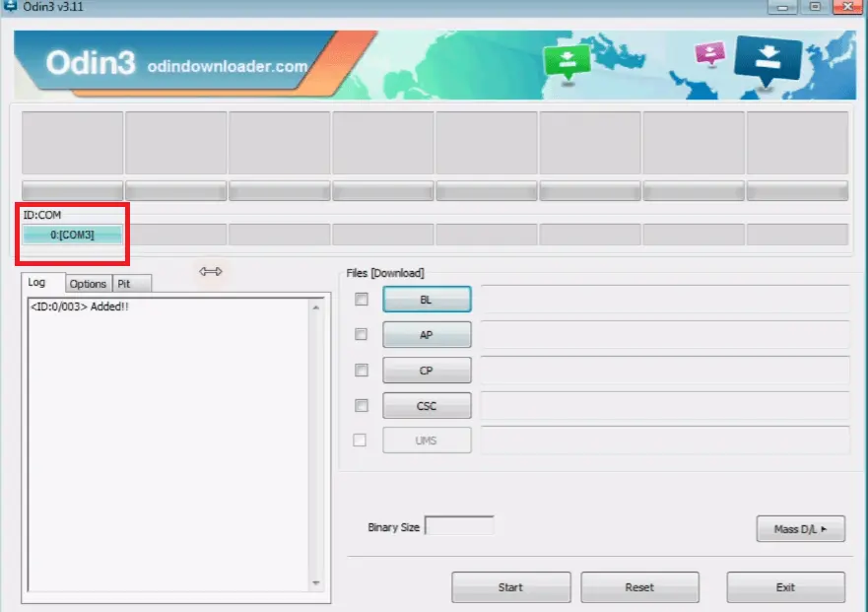This screenshot has width=868, height=612.
Task: Check the CP file checkbox
Action: [362, 371]
